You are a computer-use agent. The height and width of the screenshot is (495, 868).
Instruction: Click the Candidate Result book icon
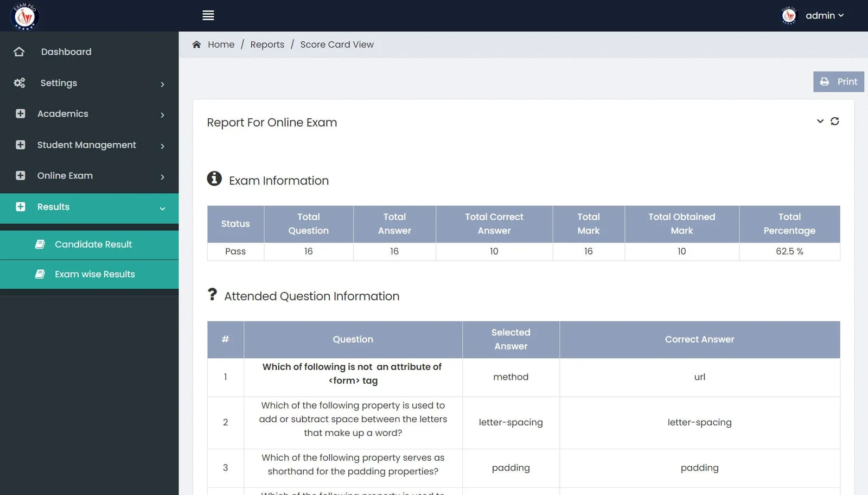(40, 244)
